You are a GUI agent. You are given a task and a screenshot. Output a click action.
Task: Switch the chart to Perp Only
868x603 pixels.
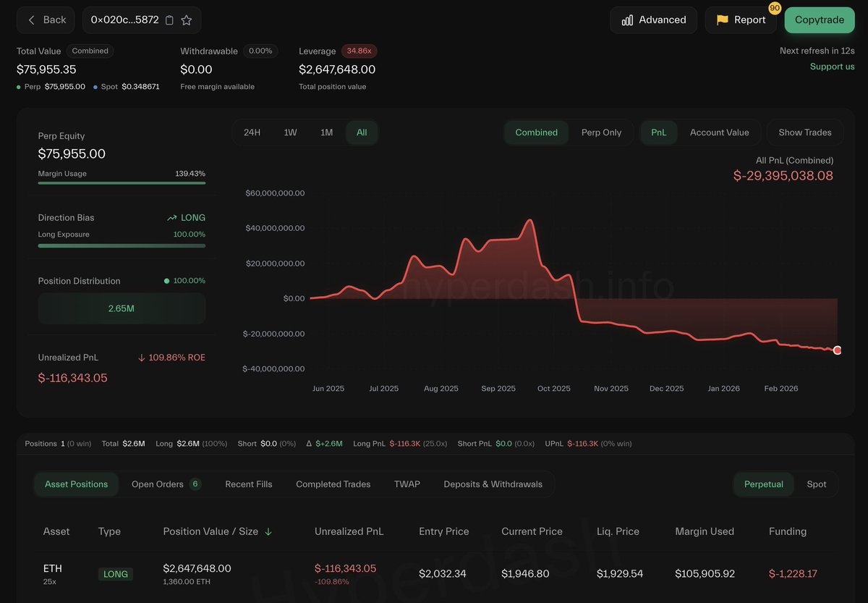pyautogui.click(x=601, y=132)
